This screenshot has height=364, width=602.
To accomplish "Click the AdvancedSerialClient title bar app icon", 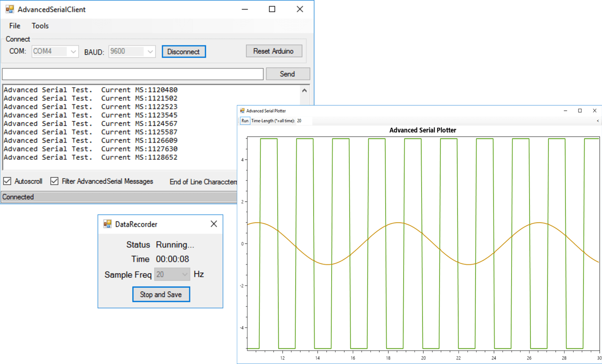I will tap(10, 9).
